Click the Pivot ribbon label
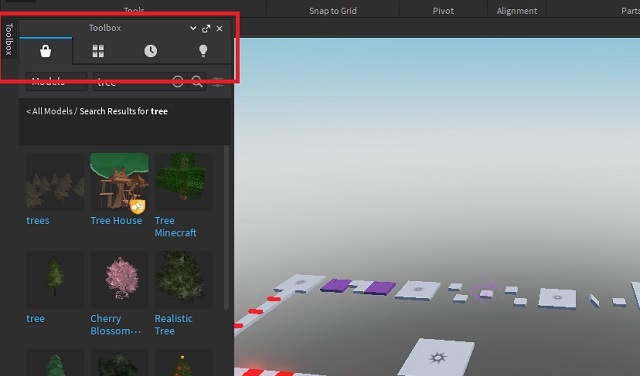This screenshot has height=376, width=640. click(x=443, y=11)
